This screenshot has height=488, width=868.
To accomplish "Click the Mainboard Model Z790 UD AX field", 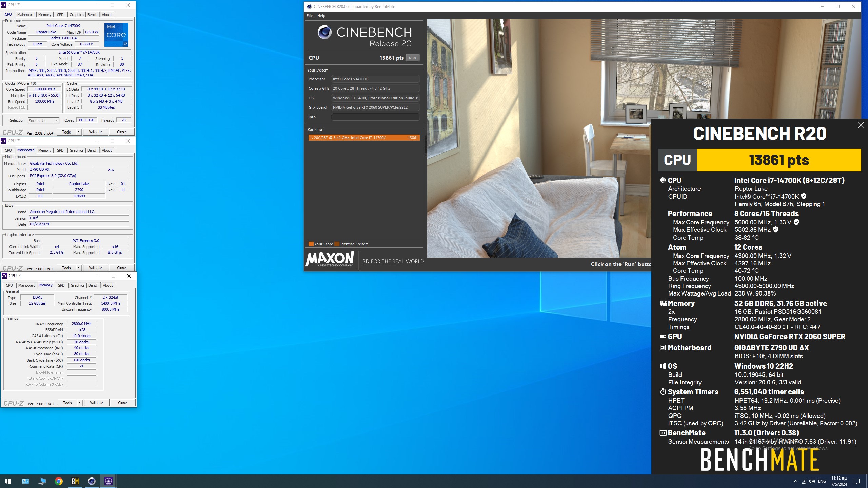I will pos(61,169).
